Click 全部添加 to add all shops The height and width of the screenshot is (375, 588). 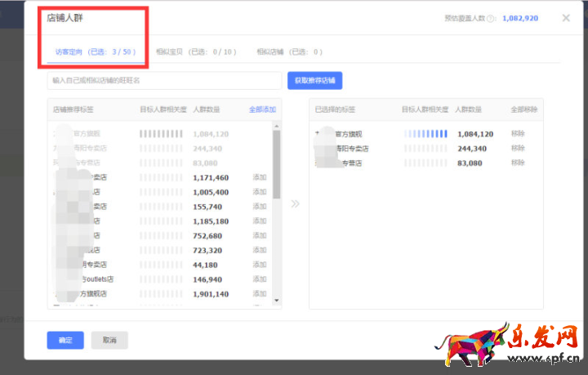point(262,109)
